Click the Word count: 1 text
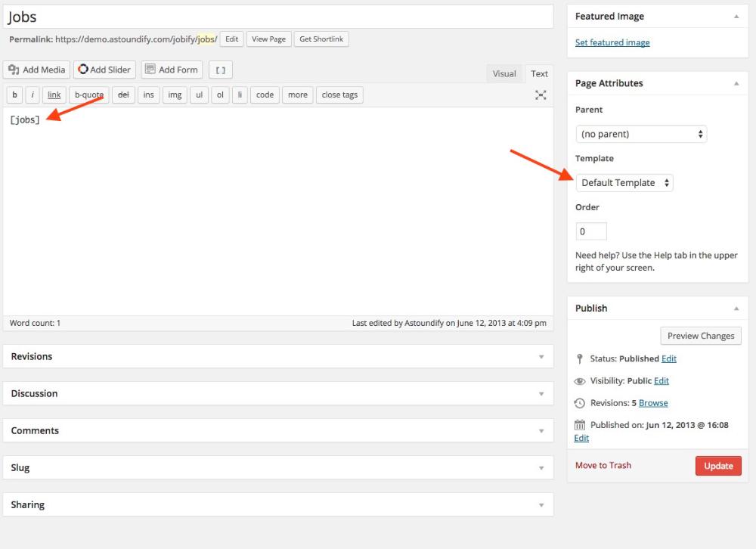The height and width of the screenshot is (549, 756). [36, 323]
